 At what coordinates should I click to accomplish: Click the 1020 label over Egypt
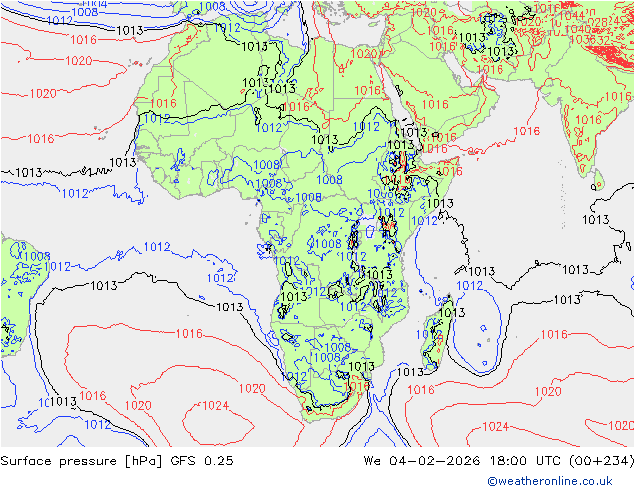364,54
